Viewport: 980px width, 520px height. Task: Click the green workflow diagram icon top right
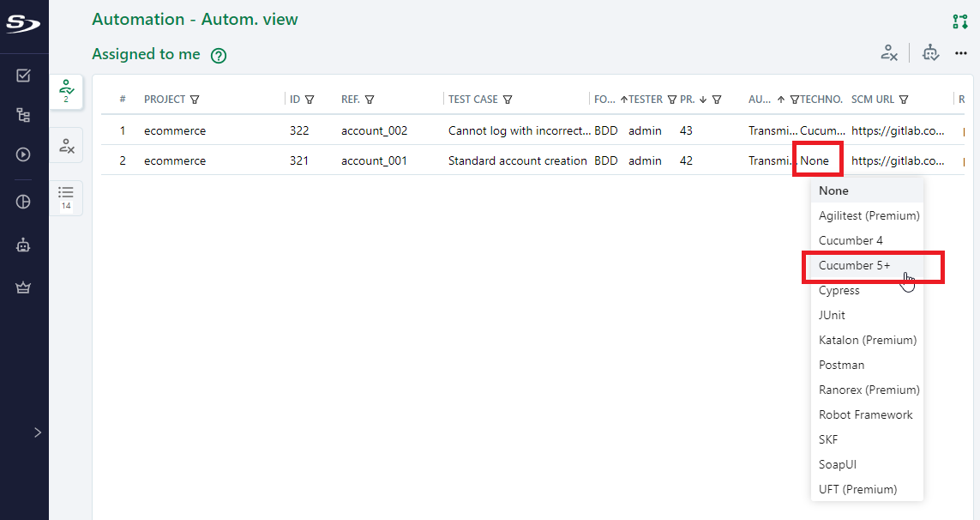960,21
